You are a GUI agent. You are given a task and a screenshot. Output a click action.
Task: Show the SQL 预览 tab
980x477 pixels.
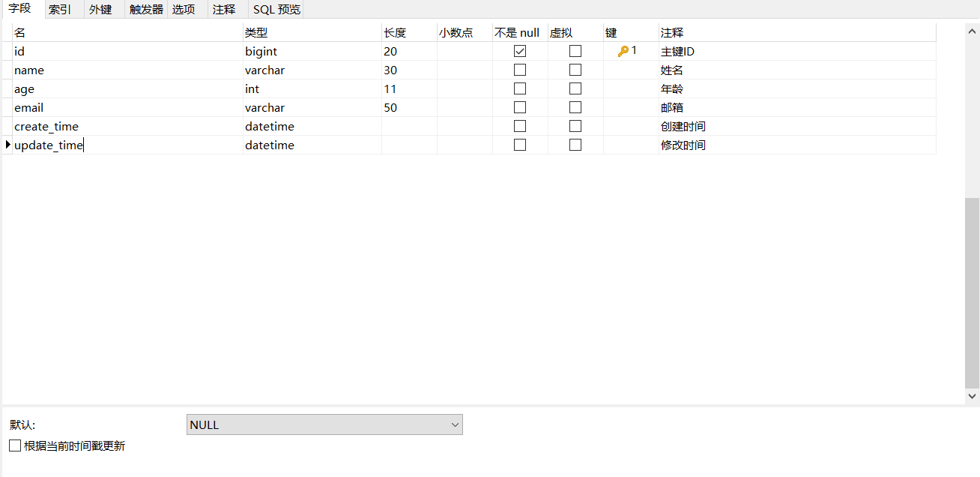276,10
